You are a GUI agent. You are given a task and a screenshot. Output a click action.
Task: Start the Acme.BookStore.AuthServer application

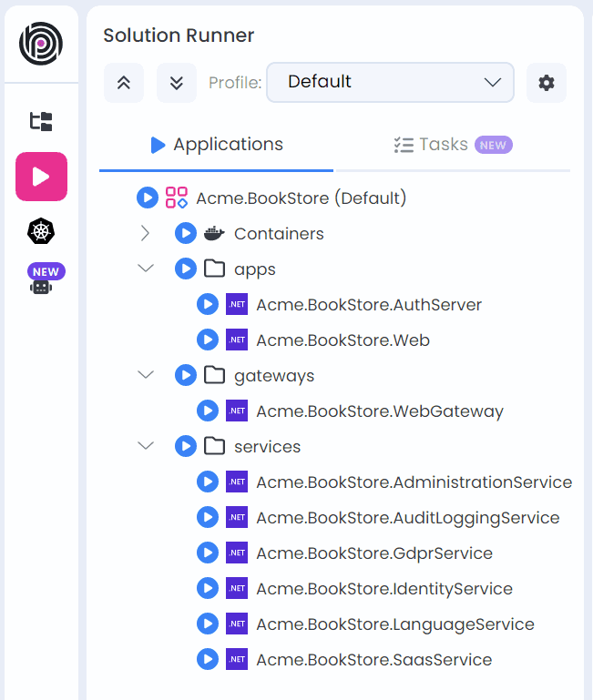pos(207,305)
